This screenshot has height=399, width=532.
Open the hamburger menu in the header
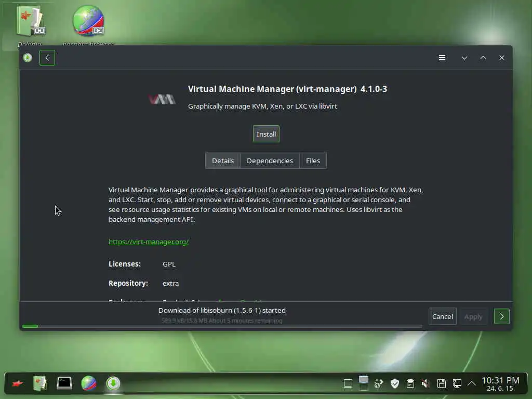pyautogui.click(x=442, y=58)
